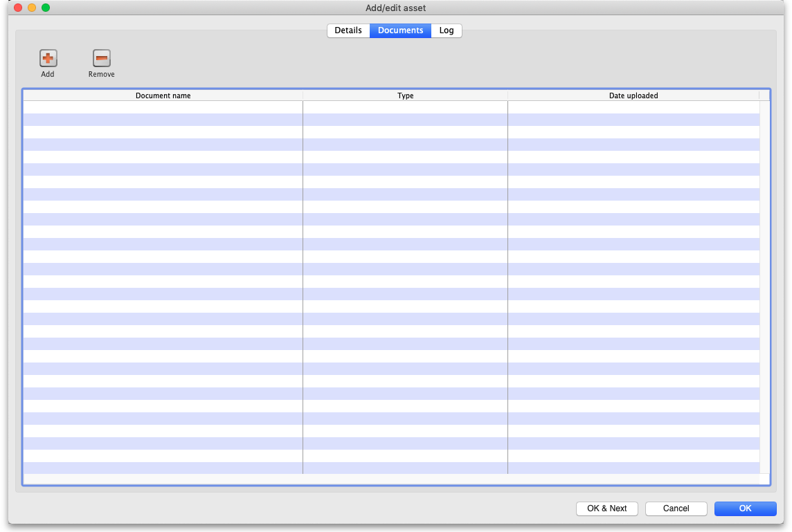
Task: Click the table's vertical scrollbar track
Action: click(764, 277)
